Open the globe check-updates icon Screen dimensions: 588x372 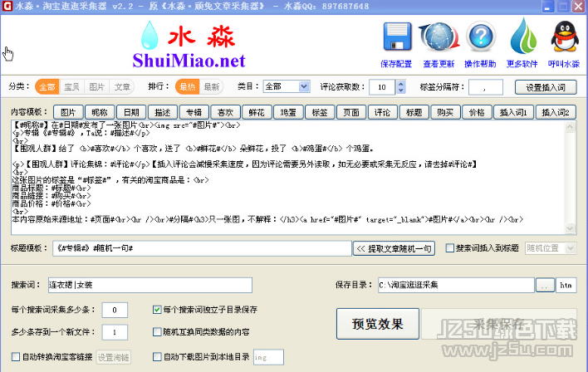point(439,37)
